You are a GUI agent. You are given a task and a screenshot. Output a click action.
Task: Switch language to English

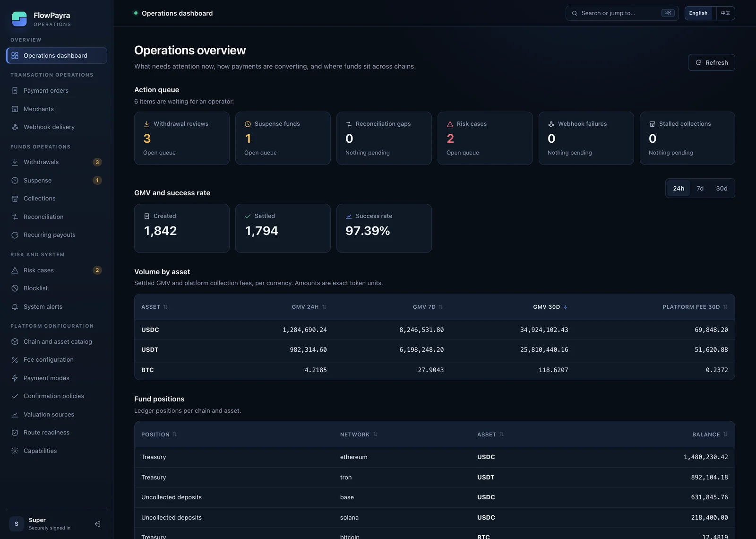[x=698, y=13]
